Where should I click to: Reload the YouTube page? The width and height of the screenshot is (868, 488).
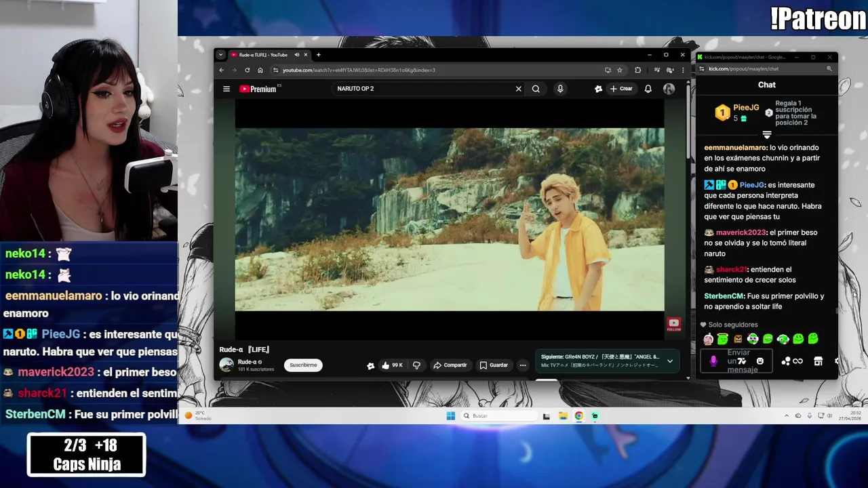[x=247, y=70]
